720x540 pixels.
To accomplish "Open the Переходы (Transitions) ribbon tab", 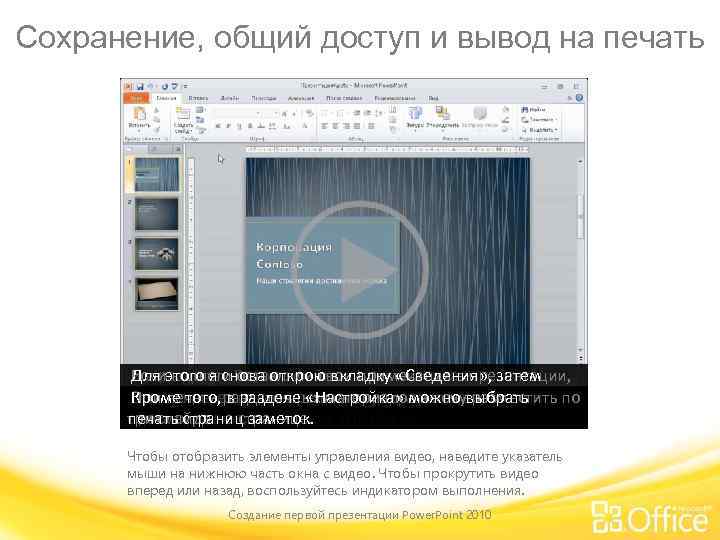I will 264,98.
